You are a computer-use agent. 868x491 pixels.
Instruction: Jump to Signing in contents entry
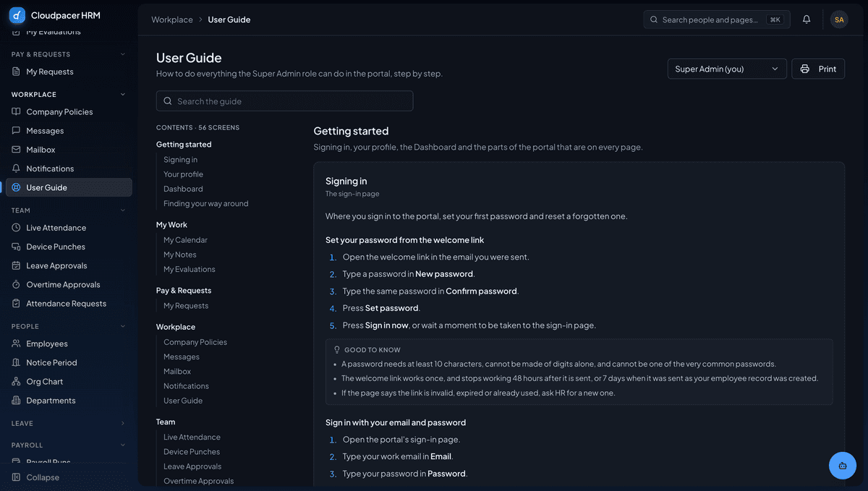click(180, 160)
